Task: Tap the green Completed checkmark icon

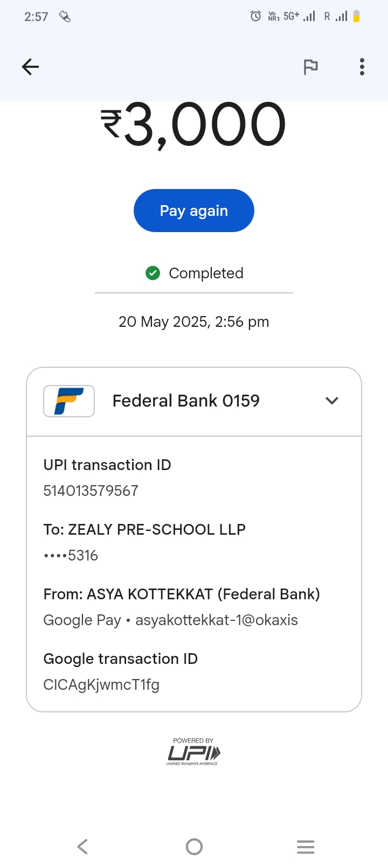Action: click(x=153, y=274)
